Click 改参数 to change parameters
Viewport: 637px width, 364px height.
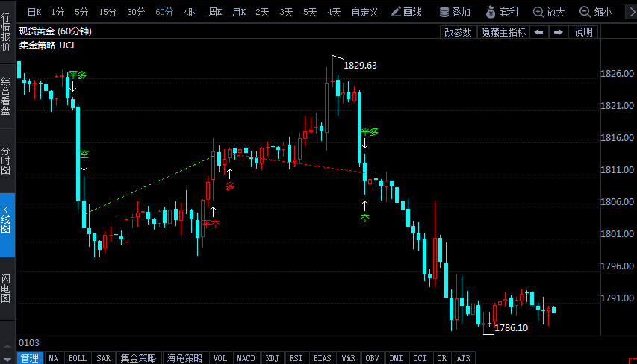coord(458,32)
